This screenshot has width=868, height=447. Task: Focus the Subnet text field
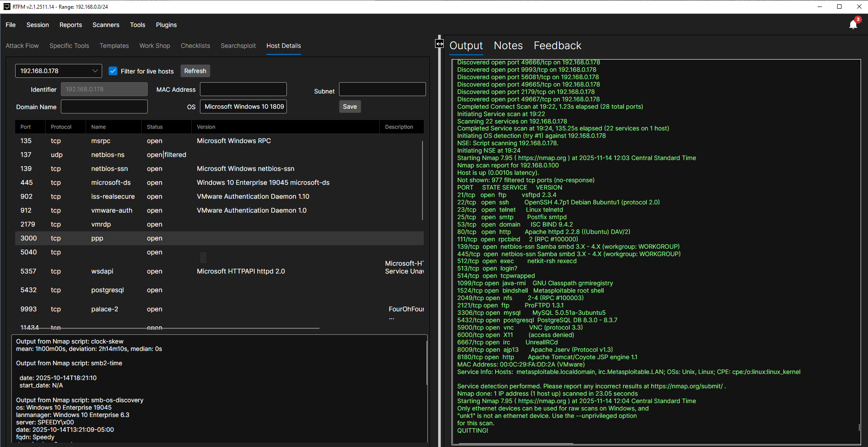pyautogui.click(x=382, y=89)
